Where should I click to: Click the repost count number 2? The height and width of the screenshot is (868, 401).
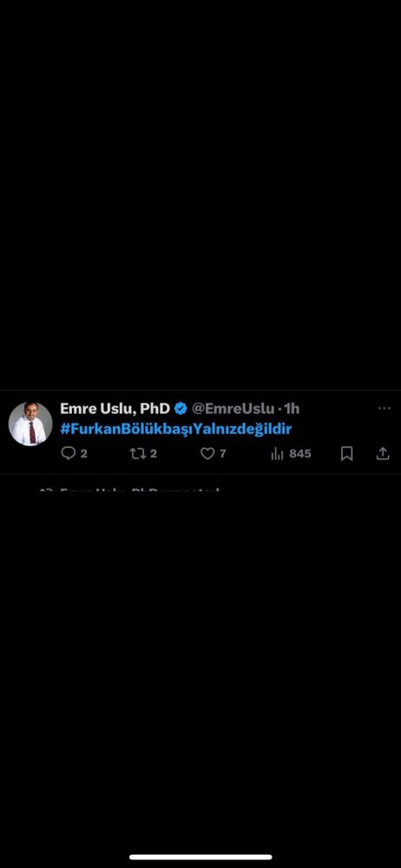click(154, 454)
